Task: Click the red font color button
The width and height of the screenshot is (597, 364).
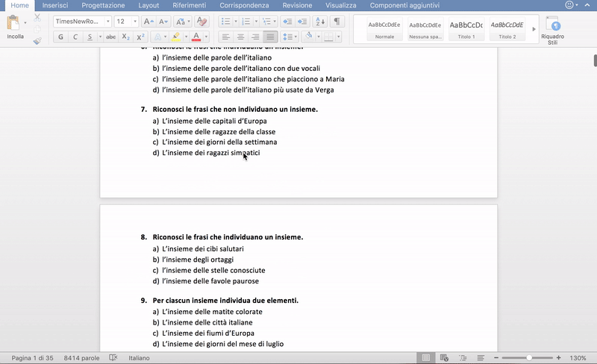Action: pos(196,37)
